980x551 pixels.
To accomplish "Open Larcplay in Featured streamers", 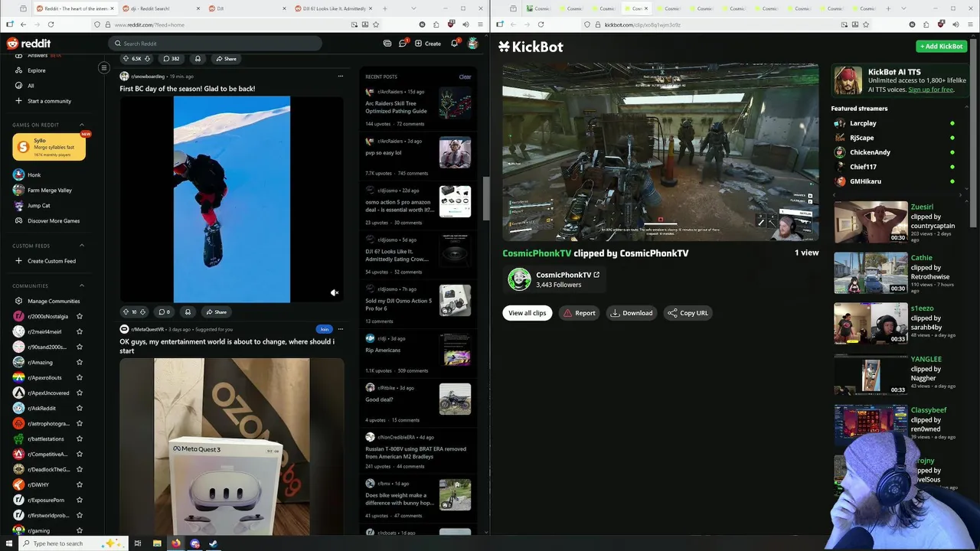I will pyautogui.click(x=863, y=123).
